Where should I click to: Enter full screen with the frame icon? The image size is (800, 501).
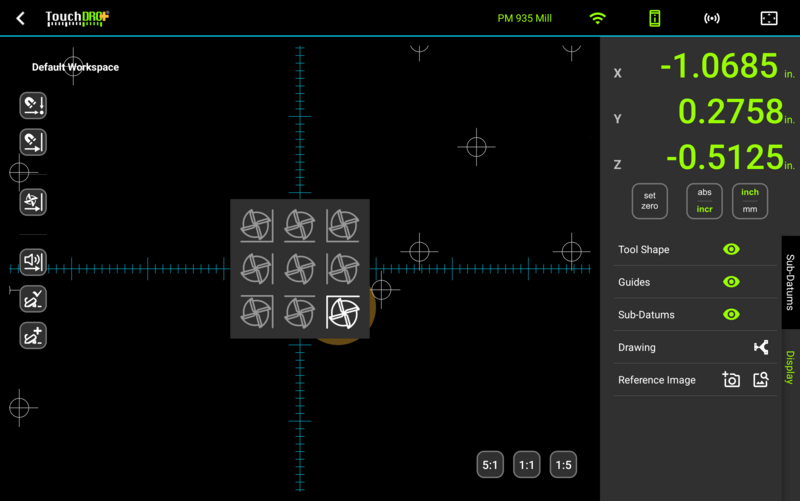click(769, 18)
